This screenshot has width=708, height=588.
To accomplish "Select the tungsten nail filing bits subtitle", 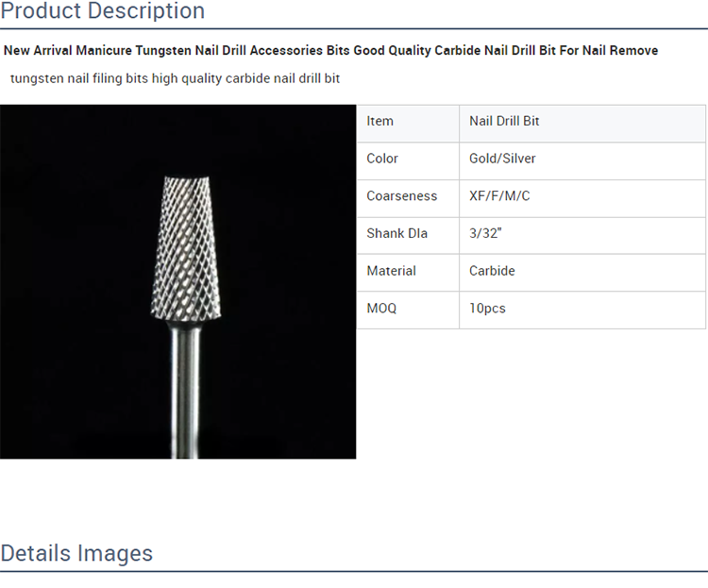I will tap(175, 78).
